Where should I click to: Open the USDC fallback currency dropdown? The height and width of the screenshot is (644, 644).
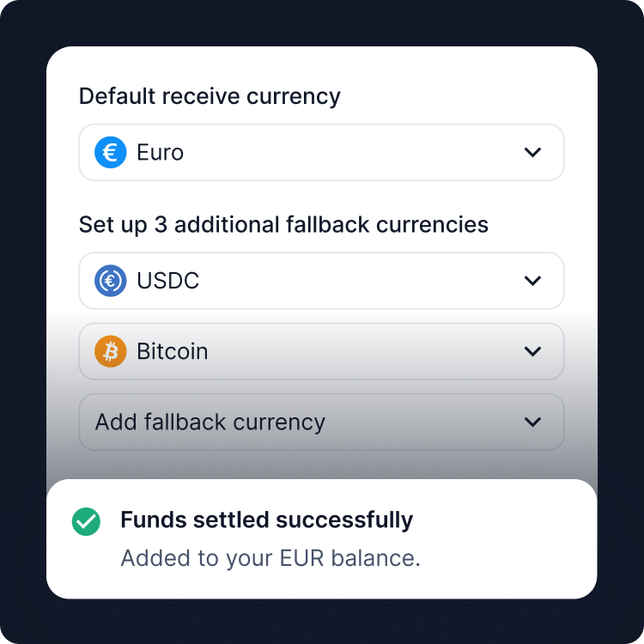pyautogui.click(x=321, y=281)
